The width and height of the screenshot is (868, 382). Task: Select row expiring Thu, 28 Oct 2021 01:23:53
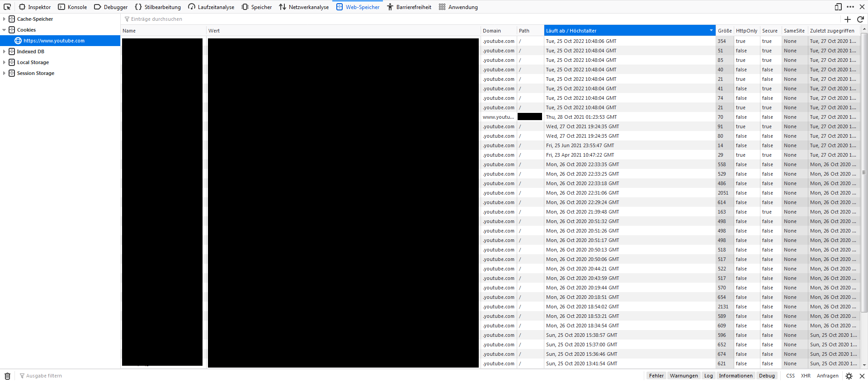click(490, 117)
